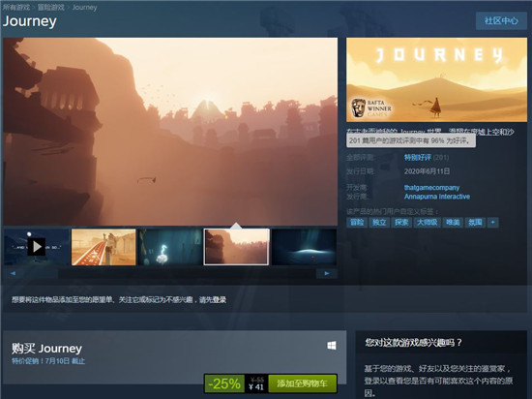Viewport: 532px width, 399px height.
Task: Select the red carpet desert screenshot thumbnail
Action: [x=103, y=247]
